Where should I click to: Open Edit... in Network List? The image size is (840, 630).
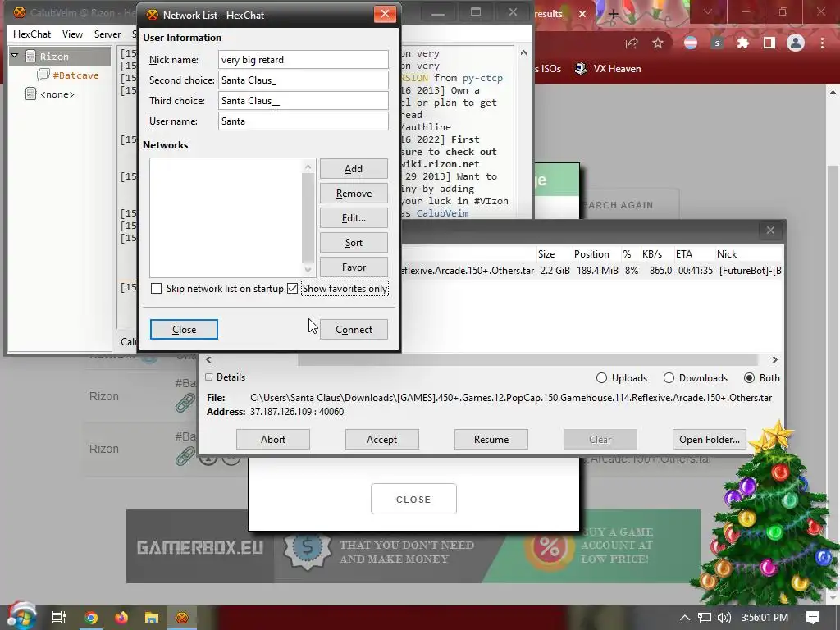(x=354, y=218)
